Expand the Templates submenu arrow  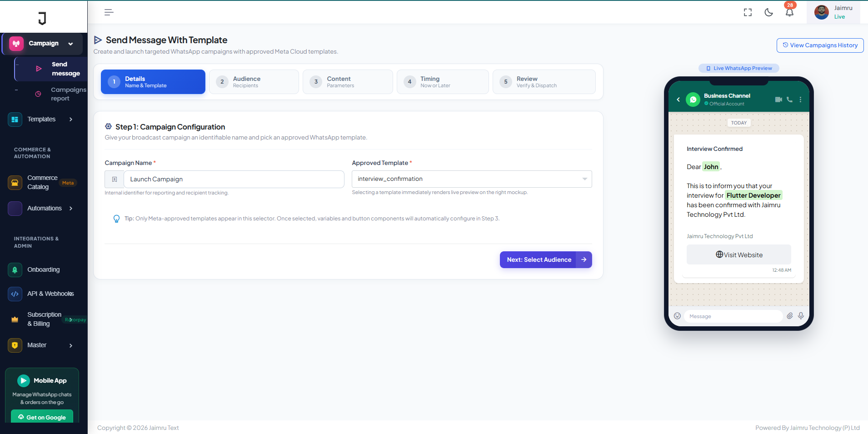click(70, 120)
